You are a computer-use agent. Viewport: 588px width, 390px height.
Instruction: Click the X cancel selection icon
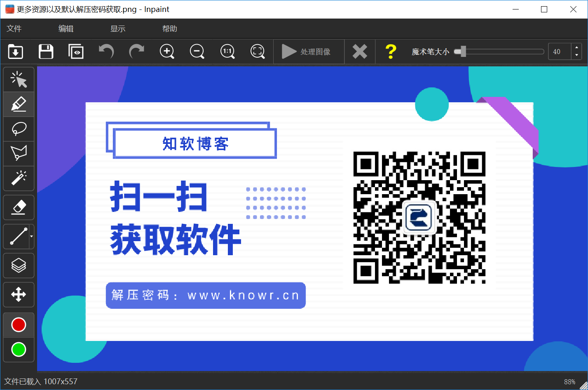pos(360,52)
